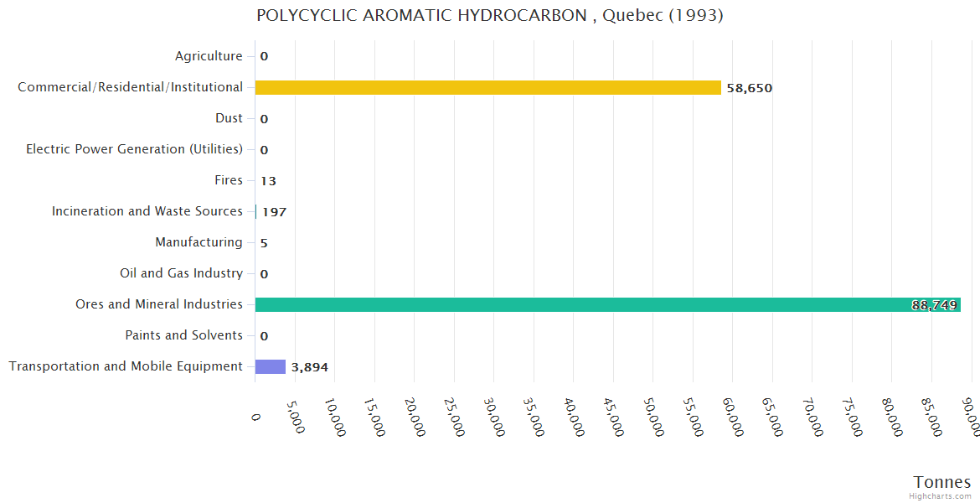
Task: Click the Fires category label
Action: (x=229, y=180)
